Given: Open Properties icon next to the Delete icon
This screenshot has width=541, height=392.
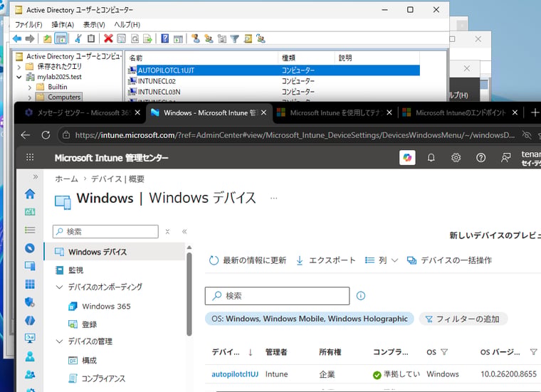Looking at the screenshot, I should 122,38.
